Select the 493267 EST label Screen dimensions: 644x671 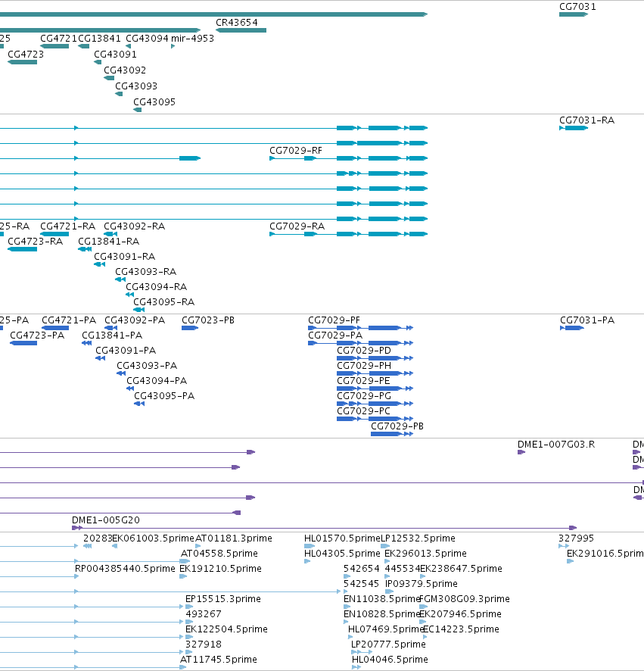pos(204,614)
